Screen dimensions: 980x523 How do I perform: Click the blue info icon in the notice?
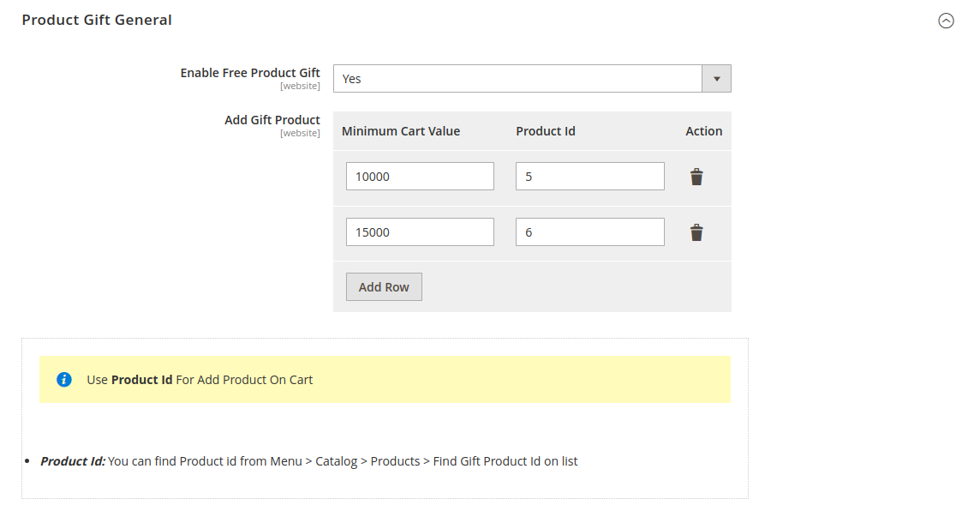coord(63,379)
